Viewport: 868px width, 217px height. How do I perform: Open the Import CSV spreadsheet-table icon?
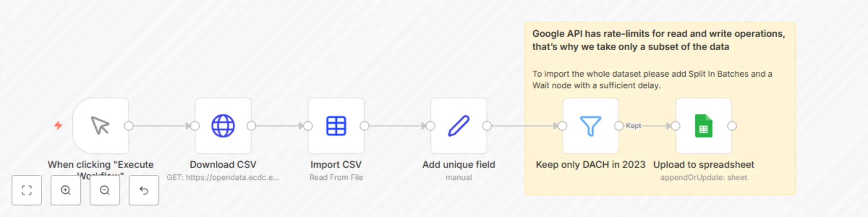[336, 125]
